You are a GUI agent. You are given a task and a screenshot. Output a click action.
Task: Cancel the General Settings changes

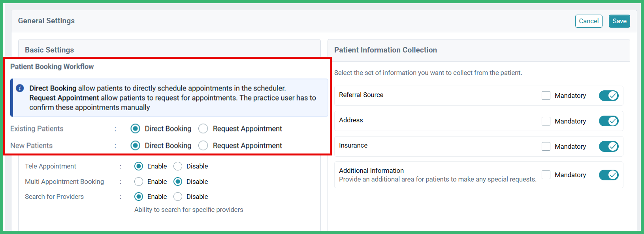pyautogui.click(x=589, y=21)
